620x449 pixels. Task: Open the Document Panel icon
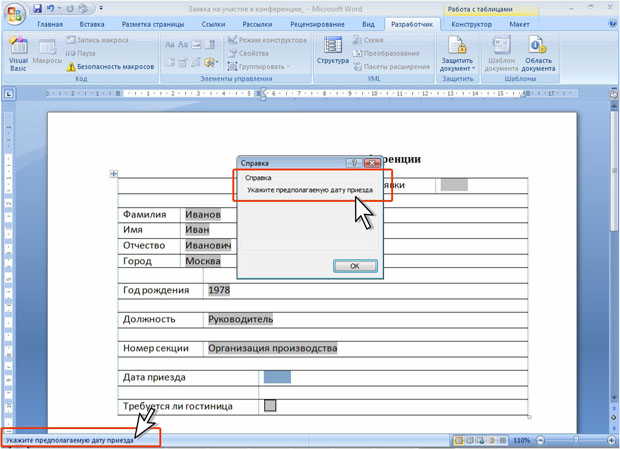coord(538,45)
